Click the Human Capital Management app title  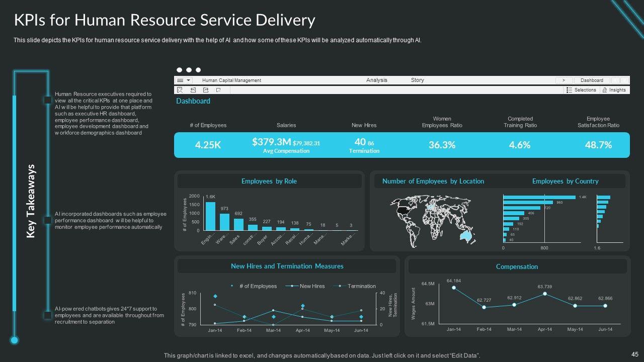click(x=231, y=80)
